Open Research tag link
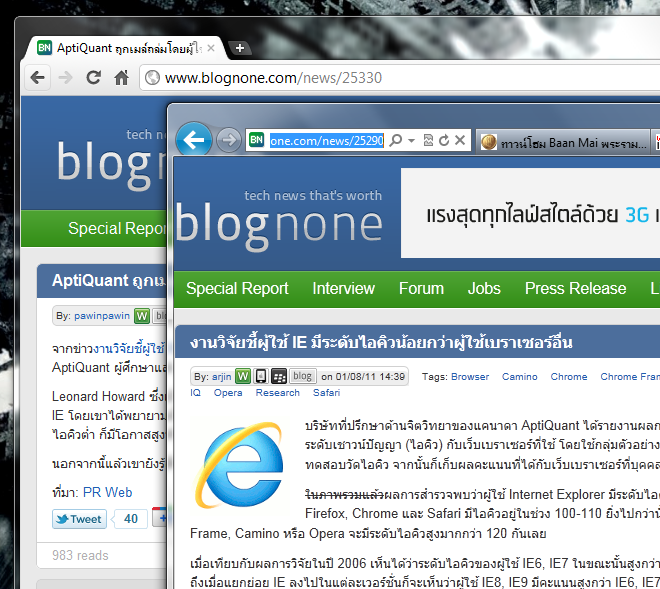The height and width of the screenshot is (589, 660). pos(277,392)
